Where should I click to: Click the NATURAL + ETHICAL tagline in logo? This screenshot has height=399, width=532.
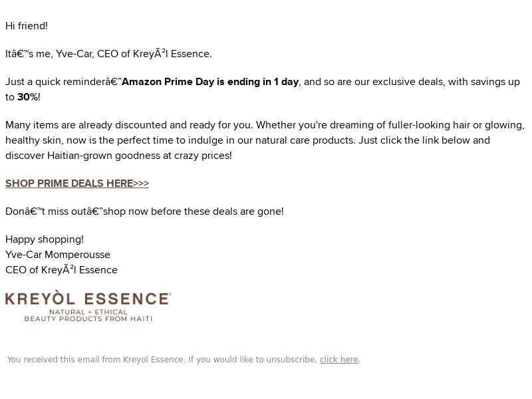point(88,312)
